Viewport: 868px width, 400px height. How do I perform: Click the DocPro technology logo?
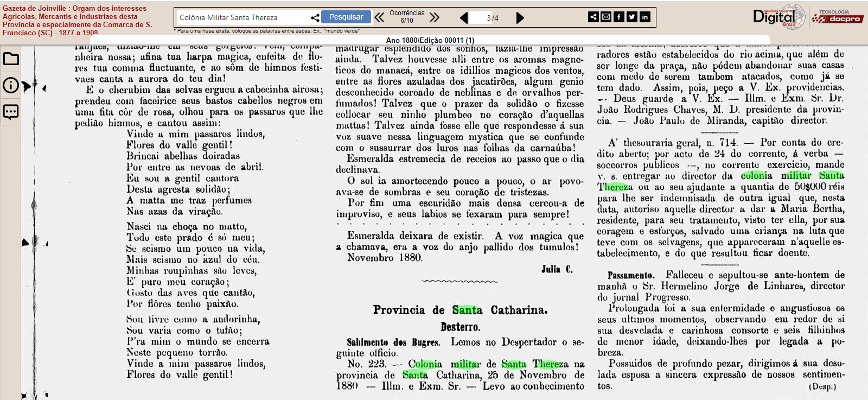point(838,17)
